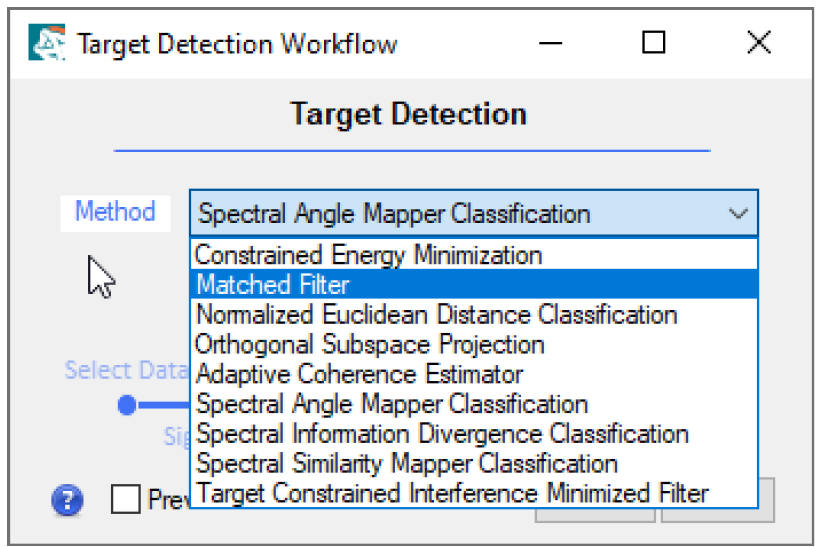Close the Target Detection Workflow dialog
Image resolution: width=828 pixels, height=547 pixels.
point(758,43)
